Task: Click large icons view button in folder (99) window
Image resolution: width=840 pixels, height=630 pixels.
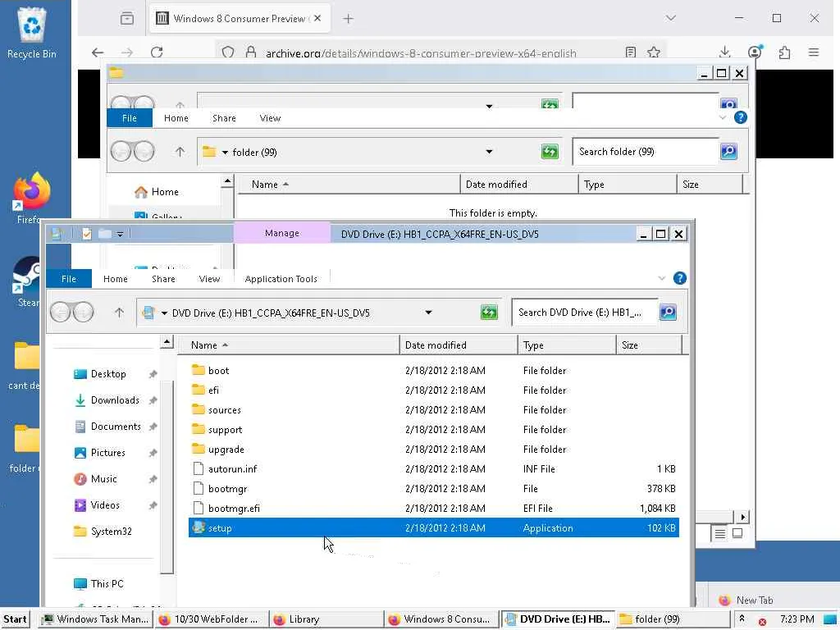Action: pyautogui.click(x=737, y=533)
